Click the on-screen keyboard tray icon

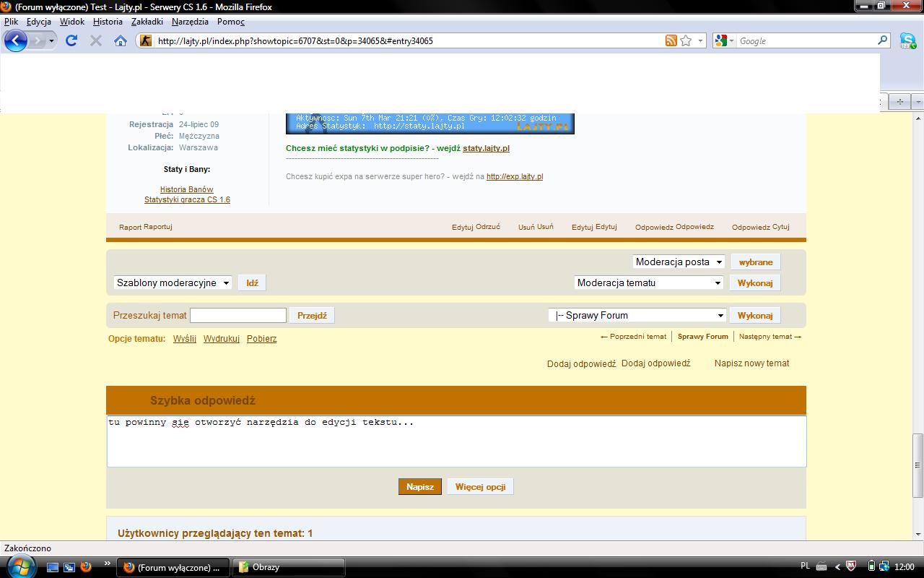823,566
